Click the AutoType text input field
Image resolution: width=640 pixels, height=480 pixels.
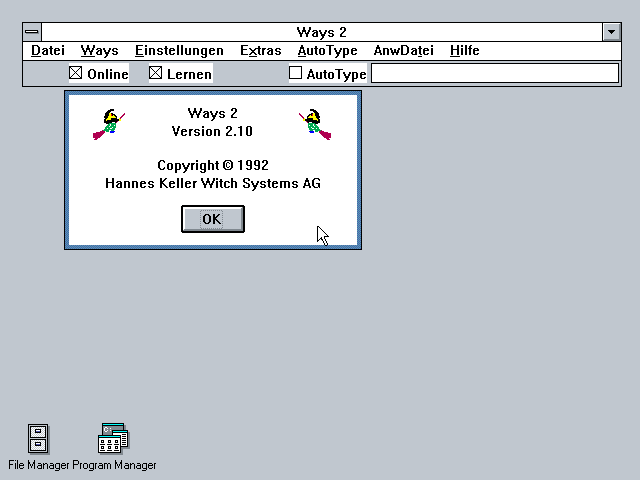tap(495, 73)
